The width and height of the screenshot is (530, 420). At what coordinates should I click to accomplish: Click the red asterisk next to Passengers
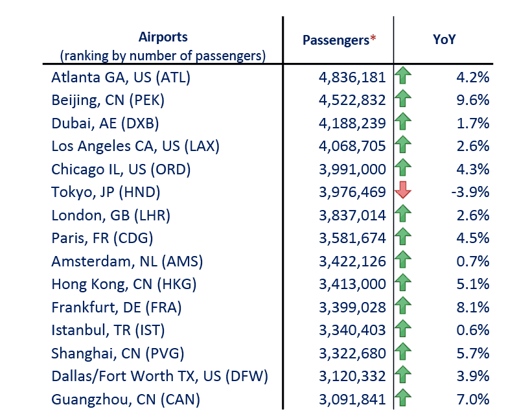[x=373, y=39]
